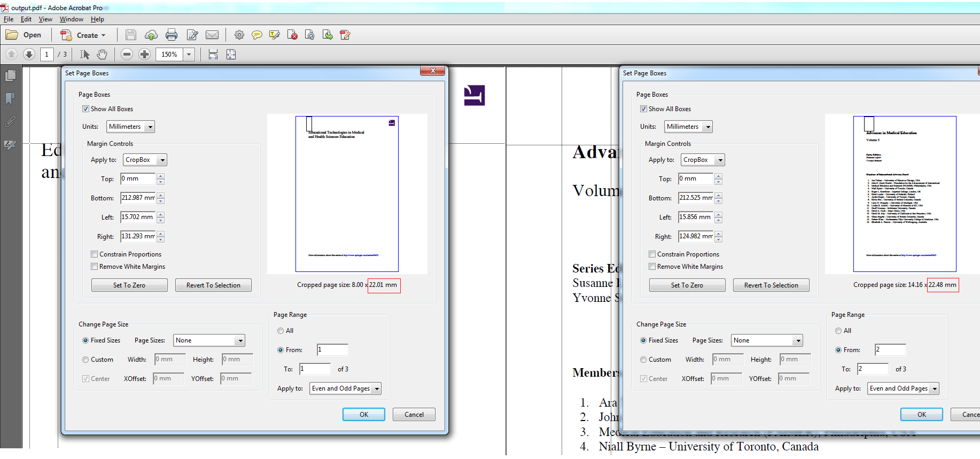The image size is (980, 459).
Task: Select the Delete Pages toolbar icon
Action: tap(292, 35)
